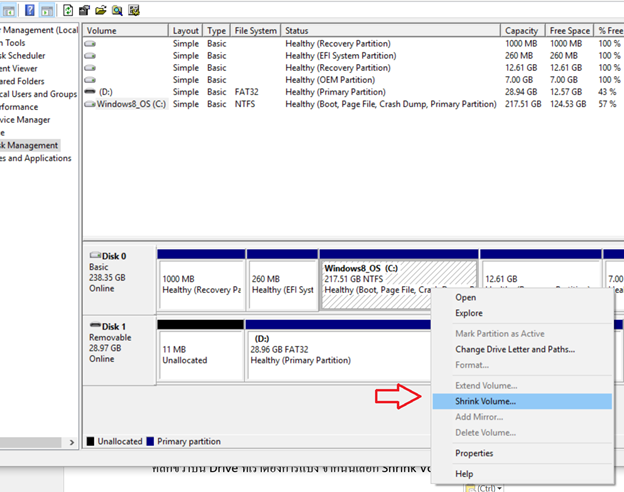Viewport: 624px width, 492px height.
Task: Select the 1000 MB Recovery Partition volume icon
Action: click(90, 43)
